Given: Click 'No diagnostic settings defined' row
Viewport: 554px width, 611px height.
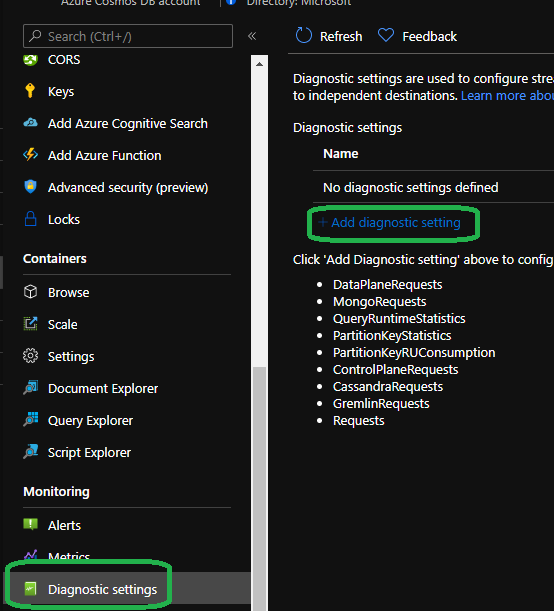Looking at the screenshot, I should coord(411,187).
